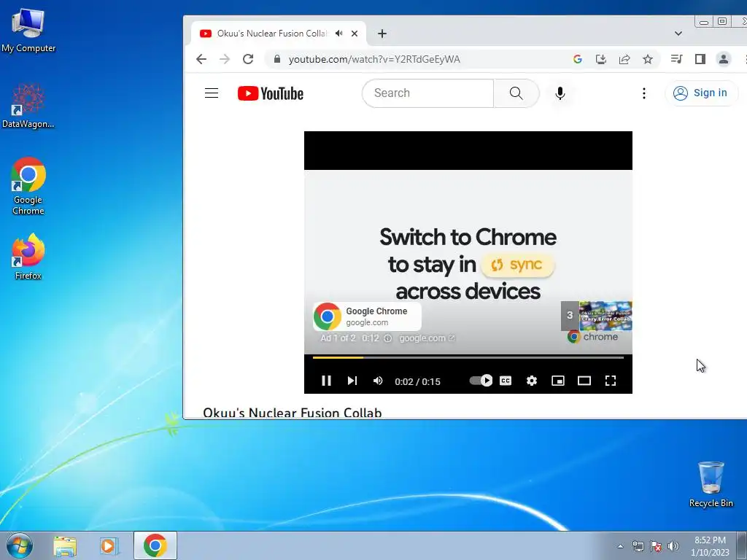This screenshot has height=560, width=747.
Task: Go back in Chrome
Action: tap(201, 59)
